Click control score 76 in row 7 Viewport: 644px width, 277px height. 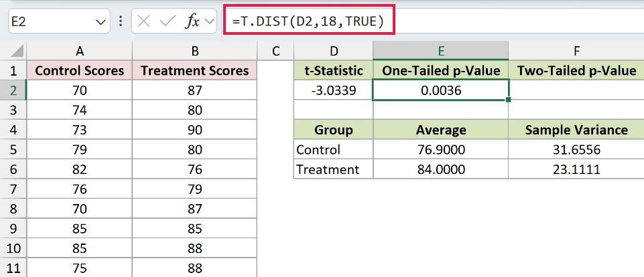tap(80, 189)
